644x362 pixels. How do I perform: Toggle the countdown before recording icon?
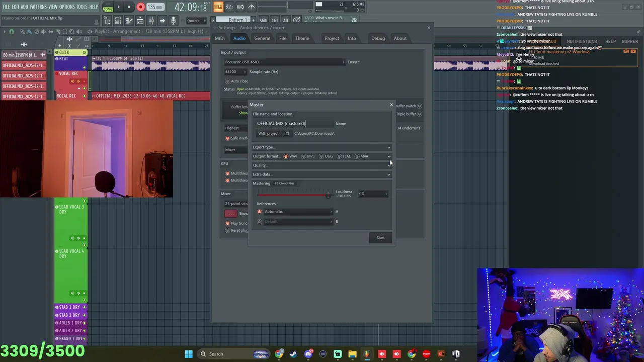pos(229,7)
